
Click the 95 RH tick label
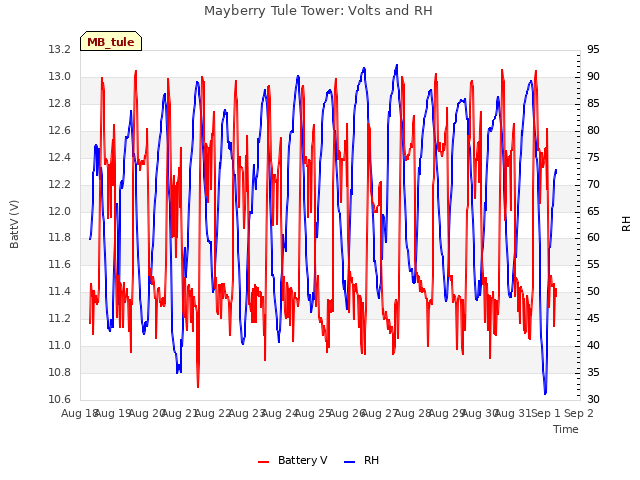click(593, 50)
